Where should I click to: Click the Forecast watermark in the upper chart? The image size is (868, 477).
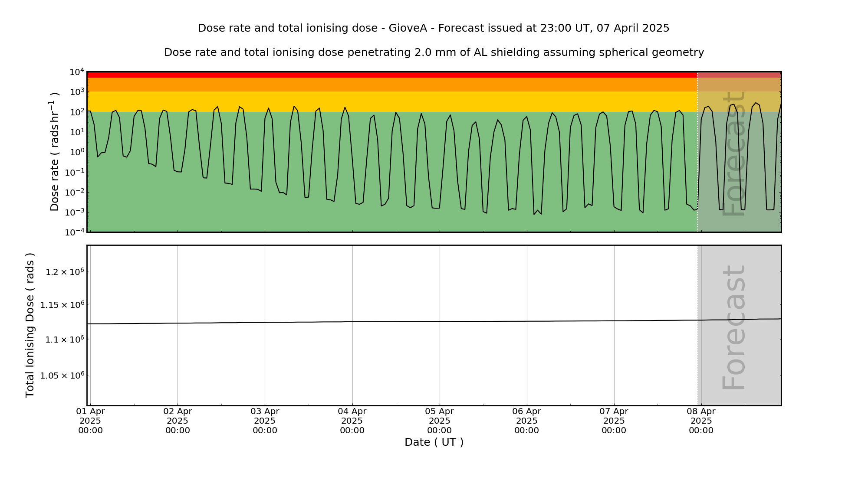(734, 154)
